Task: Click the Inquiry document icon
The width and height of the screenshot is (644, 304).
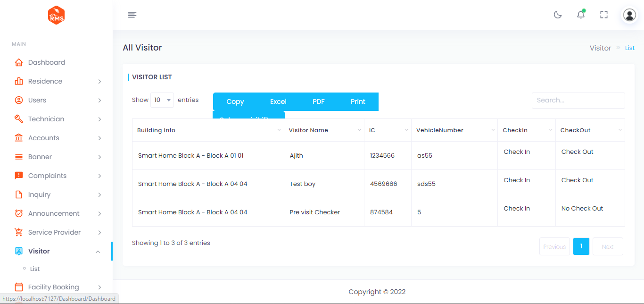Action: (x=19, y=194)
